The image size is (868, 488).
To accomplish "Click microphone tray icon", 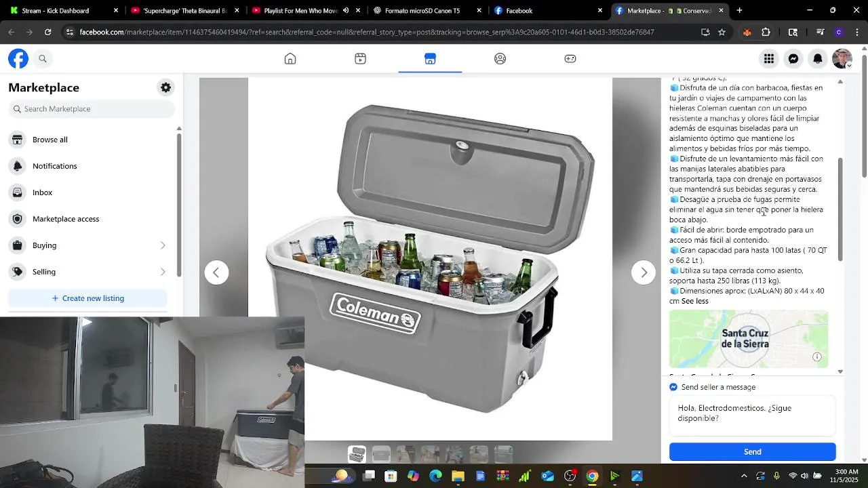I will pyautogui.click(x=776, y=476).
